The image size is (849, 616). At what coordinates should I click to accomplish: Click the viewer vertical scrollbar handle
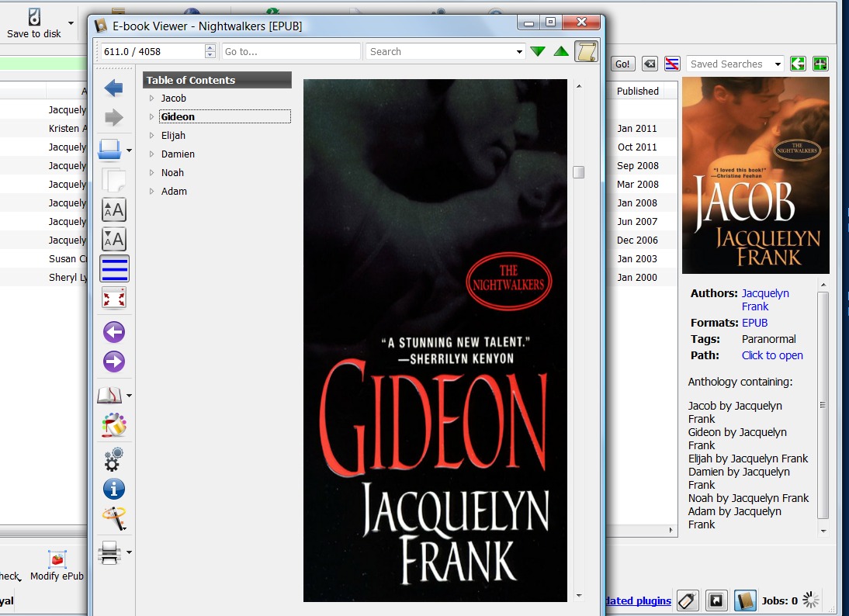(578, 171)
